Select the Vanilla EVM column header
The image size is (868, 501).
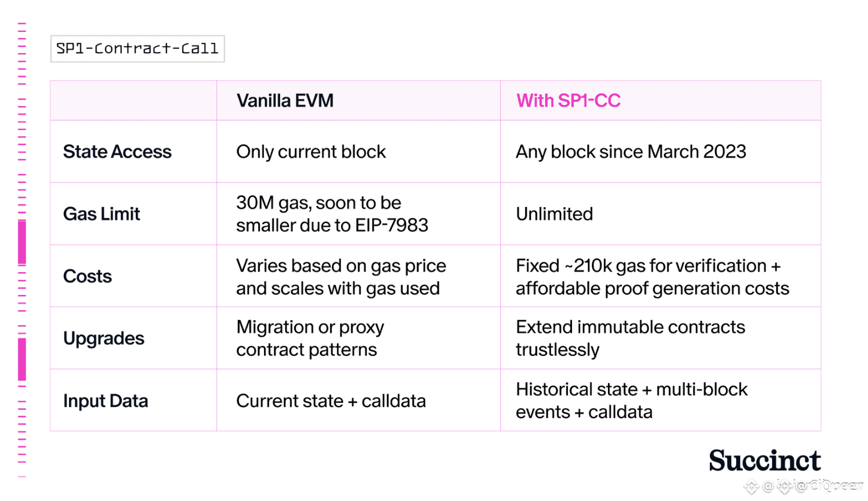(285, 100)
